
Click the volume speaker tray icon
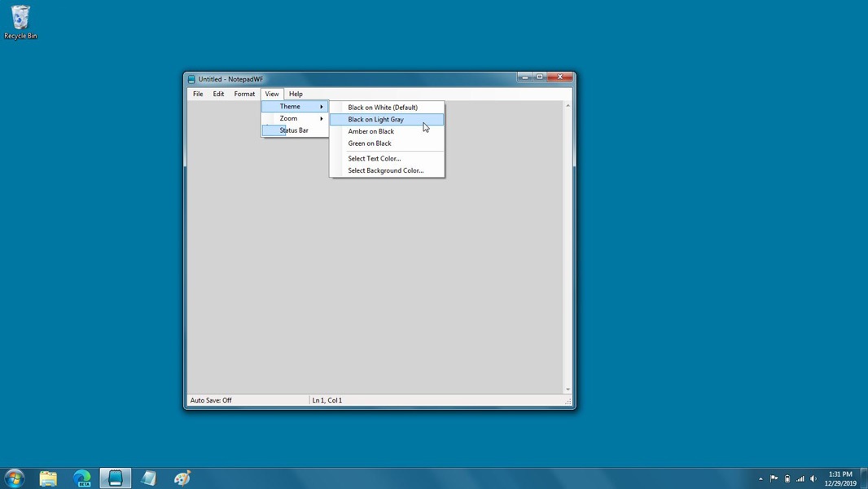point(813,478)
